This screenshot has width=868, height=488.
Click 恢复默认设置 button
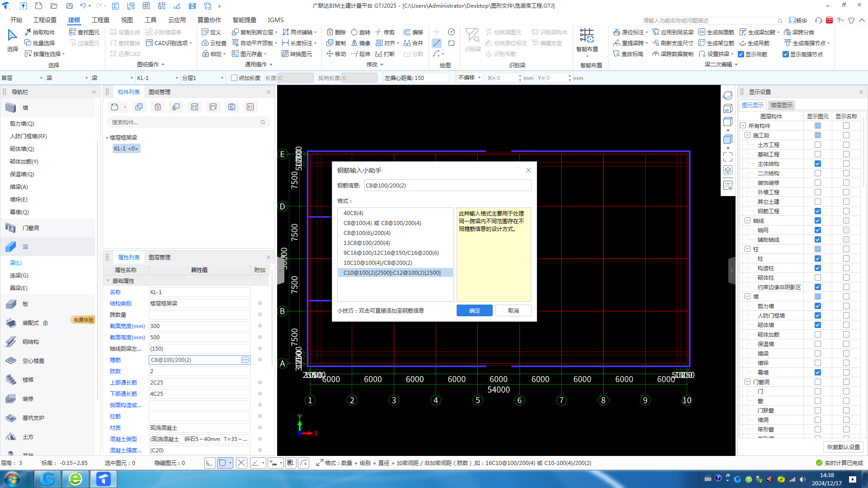[x=843, y=447]
